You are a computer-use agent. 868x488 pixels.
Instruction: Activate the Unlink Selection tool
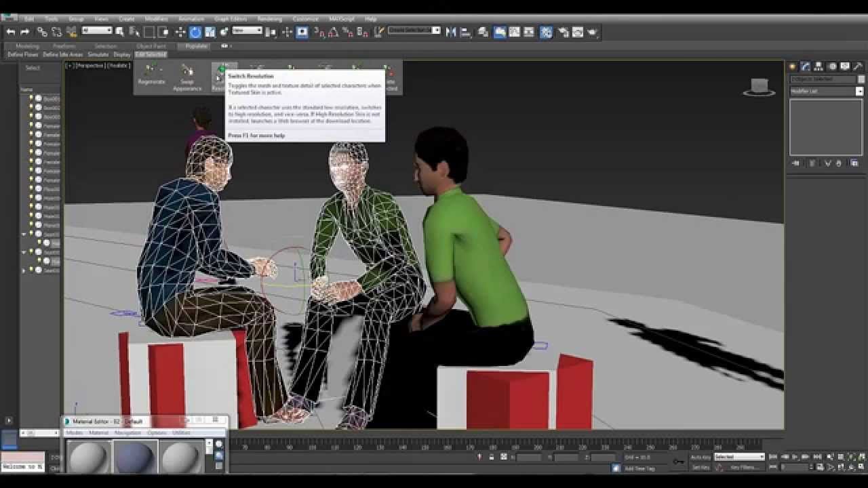(57, 31)
